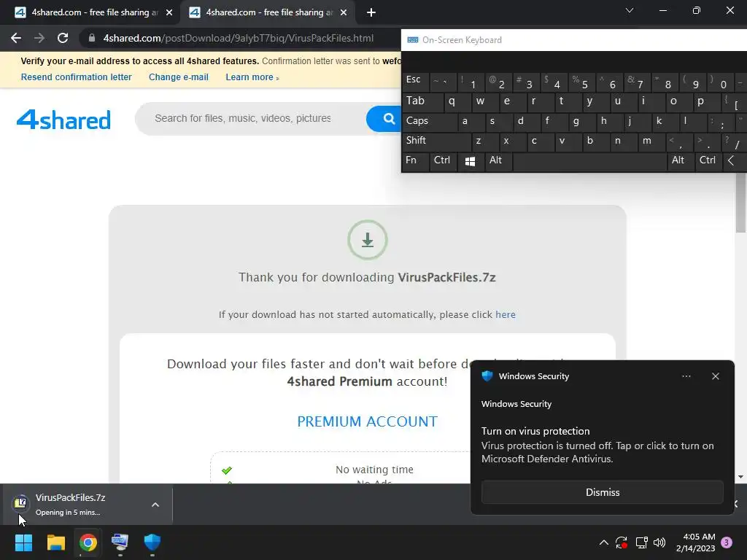Open the volume speaker tray icon
This screenshot has width=747, height=560.
click(x=659, y=542)
